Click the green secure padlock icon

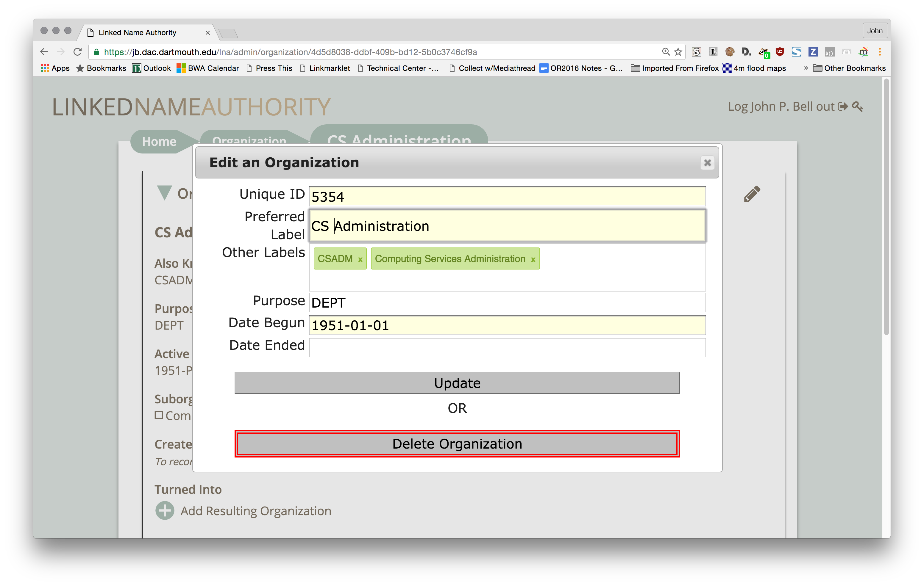[x=97, y=52]
